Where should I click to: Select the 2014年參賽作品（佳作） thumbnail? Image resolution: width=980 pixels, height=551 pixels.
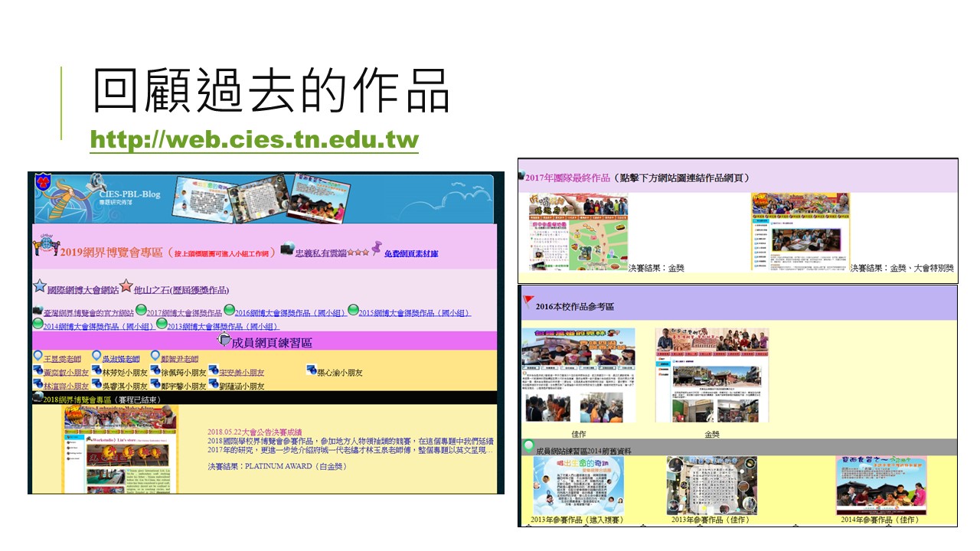880,485
